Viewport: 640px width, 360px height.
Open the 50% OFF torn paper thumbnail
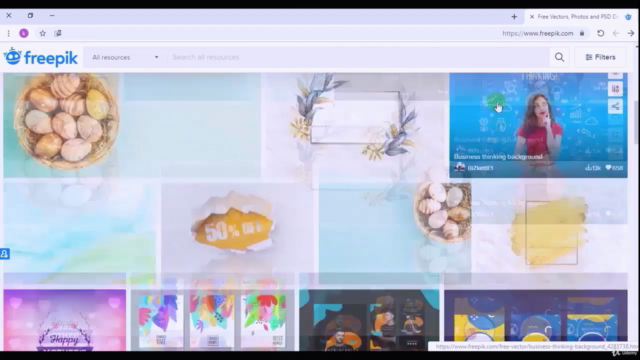pyautogui.click(x=237, y=228)
